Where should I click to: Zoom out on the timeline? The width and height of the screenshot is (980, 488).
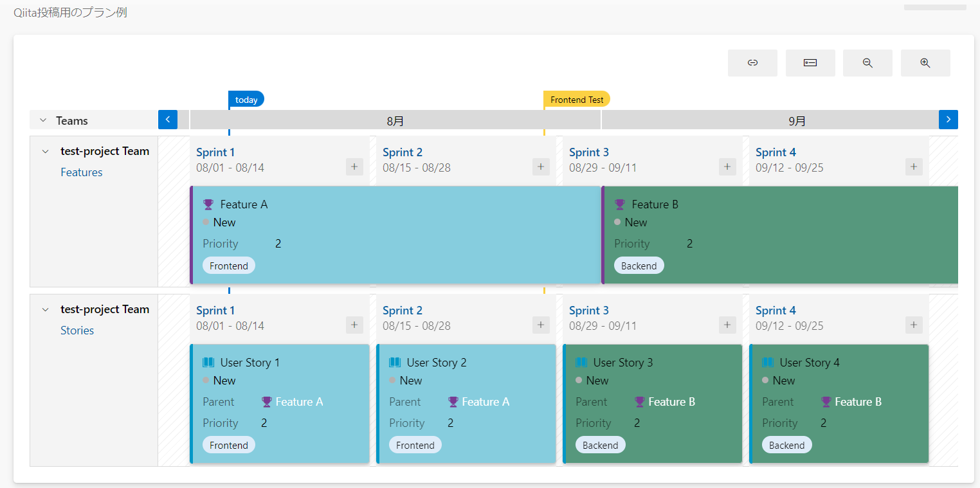pyautogui.click(x=867, y=62)
